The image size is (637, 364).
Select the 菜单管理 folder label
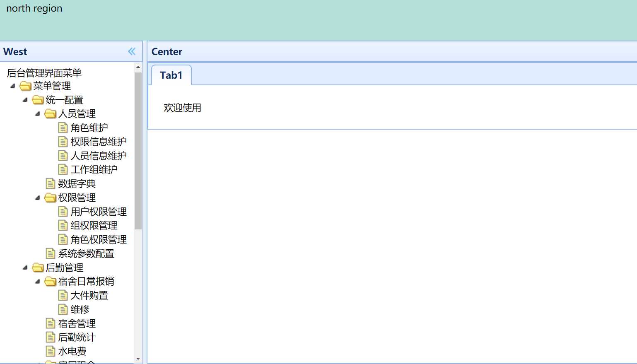52,86
